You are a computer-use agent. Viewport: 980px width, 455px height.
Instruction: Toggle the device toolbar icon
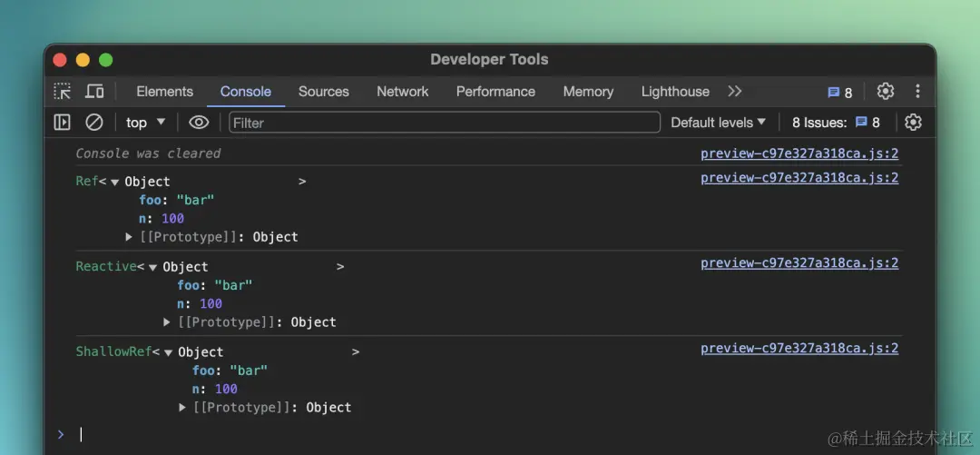point(94,92)
